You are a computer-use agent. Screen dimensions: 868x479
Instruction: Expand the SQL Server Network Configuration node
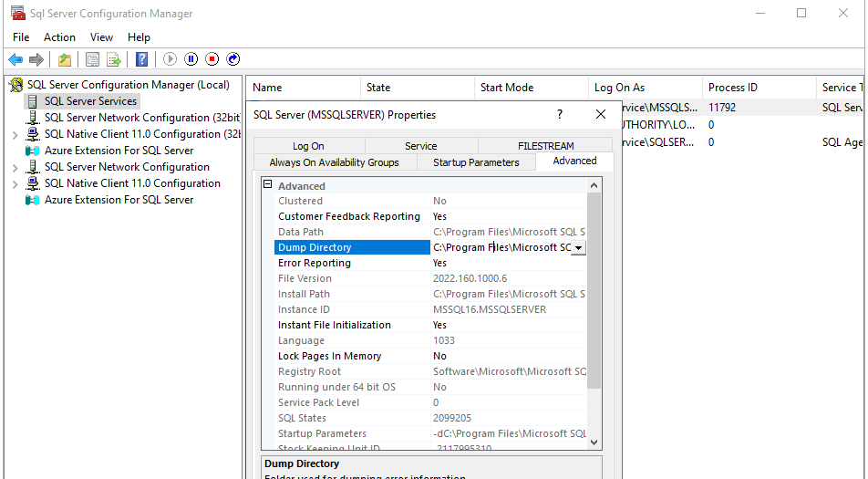click(15, 167)
